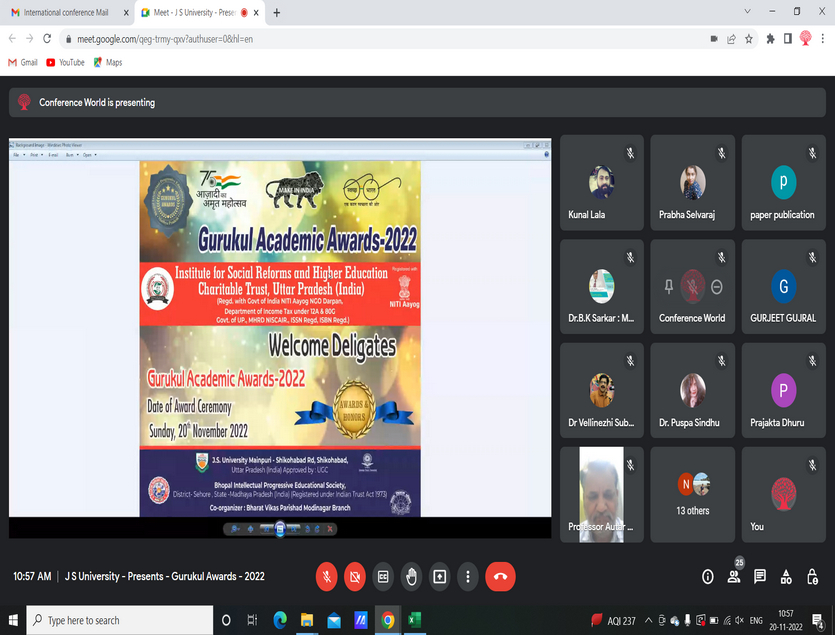Launch Microsoft Edge from the taskbar

tap(280, 620)
